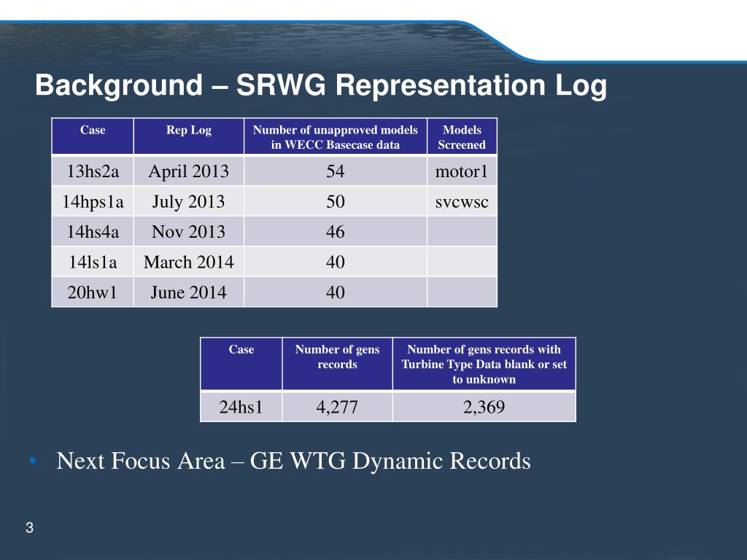This screenshot has width=747, height=560.
Task: Click the value '2,369'
Action: click(484, 407)
